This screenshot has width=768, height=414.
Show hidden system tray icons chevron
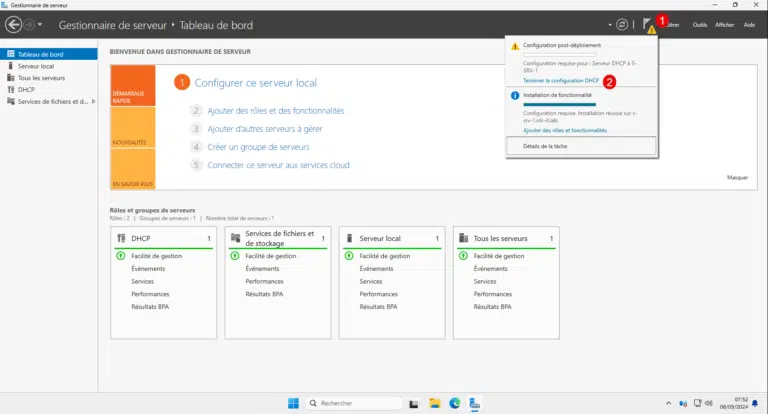point(669,404)
